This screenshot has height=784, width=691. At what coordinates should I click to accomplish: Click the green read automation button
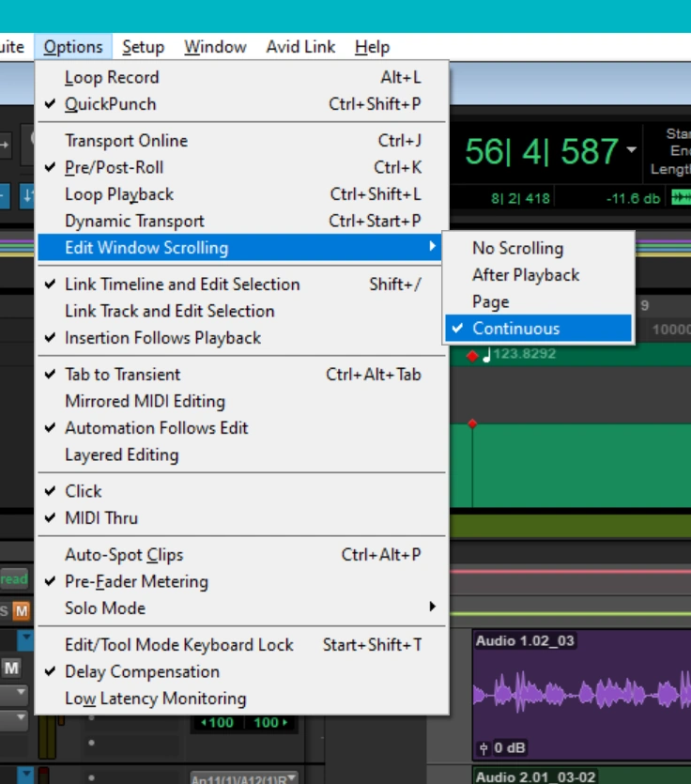[14, 579]
